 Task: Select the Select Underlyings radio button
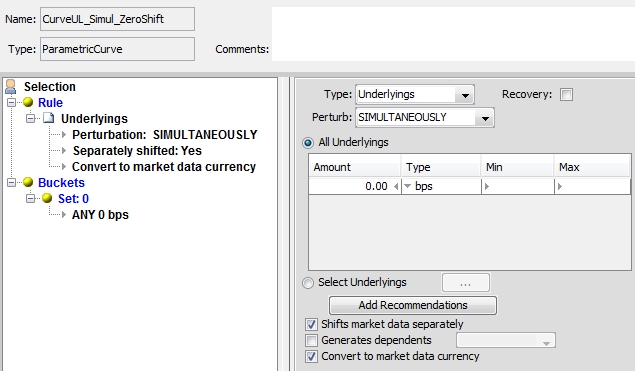point(308,283)
